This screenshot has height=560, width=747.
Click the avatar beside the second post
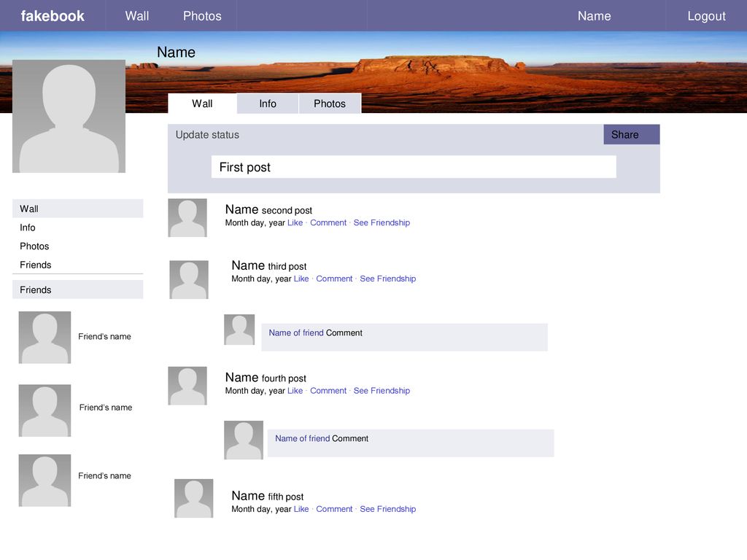(x=187, y=217)
